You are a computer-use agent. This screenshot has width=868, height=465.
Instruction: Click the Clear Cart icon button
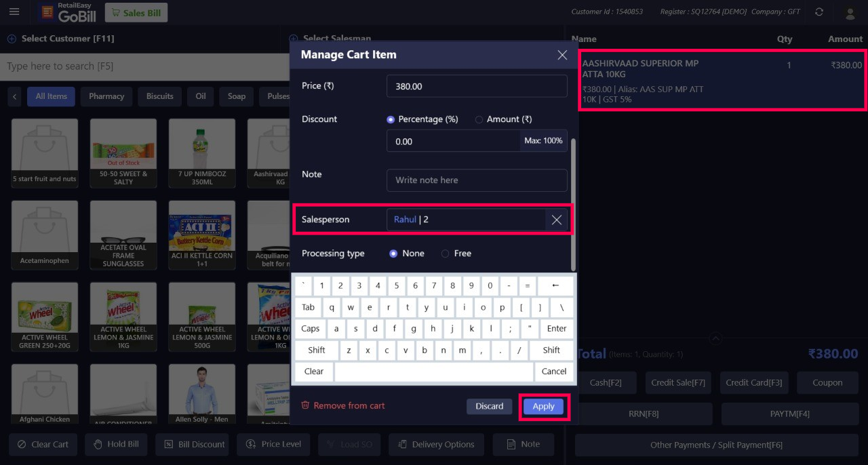42,444
